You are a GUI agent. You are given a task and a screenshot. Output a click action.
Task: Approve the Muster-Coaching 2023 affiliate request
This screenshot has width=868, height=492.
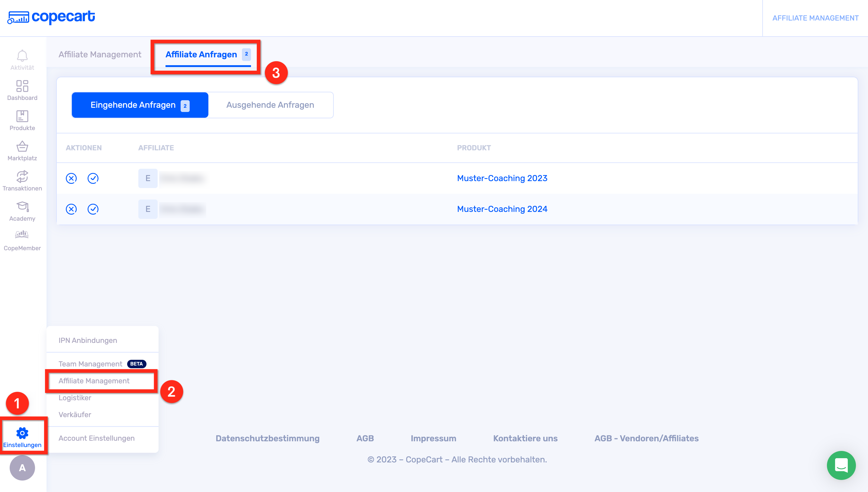[93, 178]
